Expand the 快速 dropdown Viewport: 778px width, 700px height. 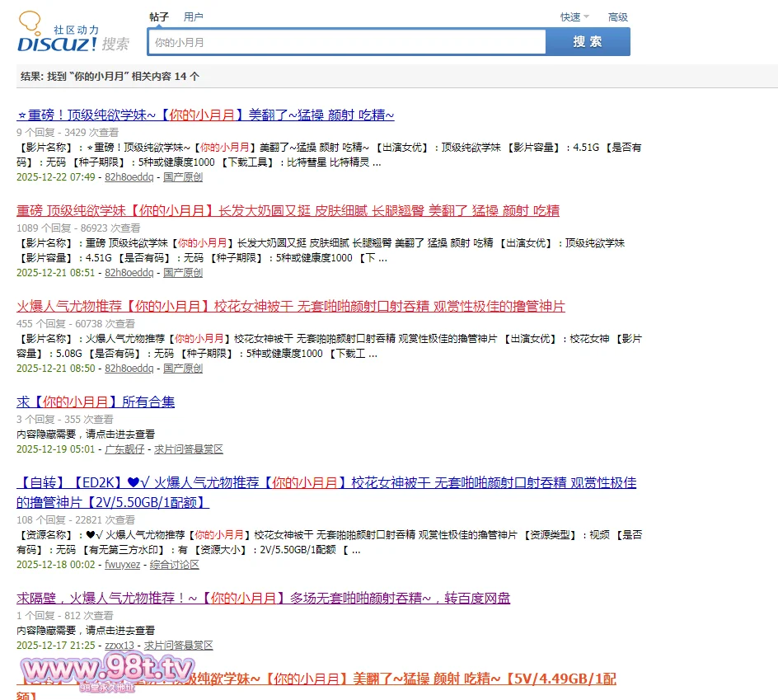pos(574,17)
